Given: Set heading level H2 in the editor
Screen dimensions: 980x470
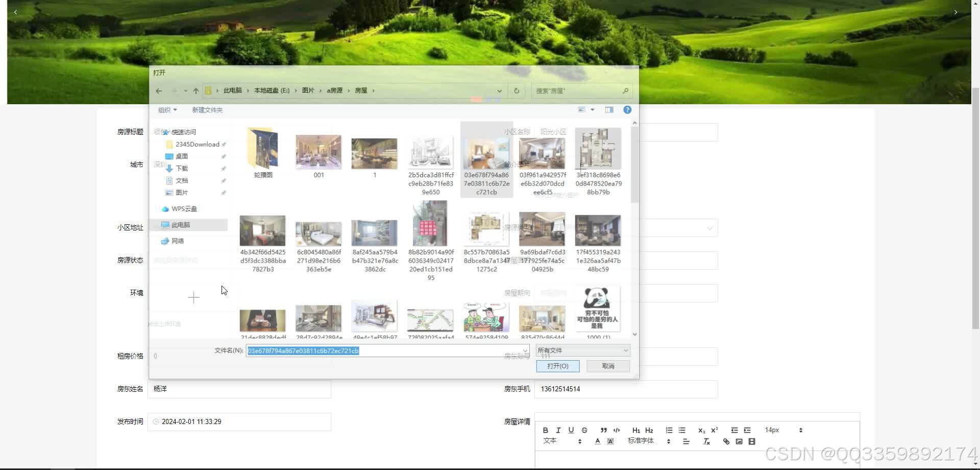Looking at the screenshot, I should pyautogui.click(x=649, y=430).
